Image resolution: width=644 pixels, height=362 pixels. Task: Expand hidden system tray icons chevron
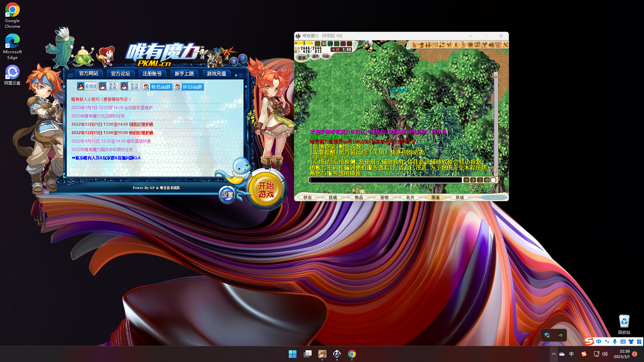(x=554, y=354)
